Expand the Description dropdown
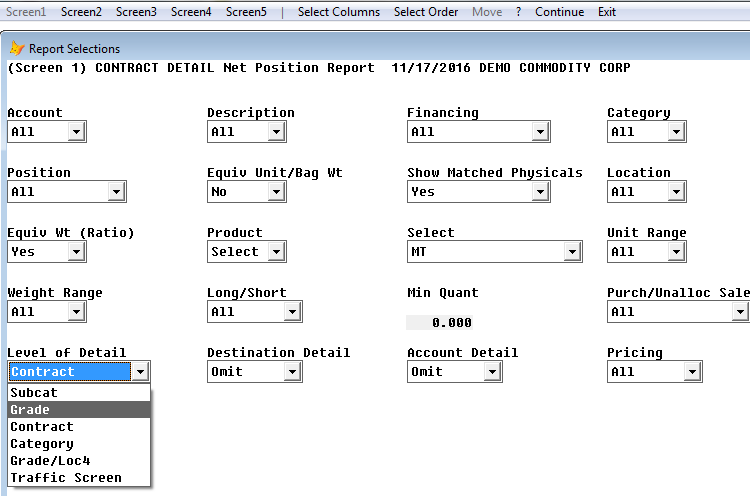 coord(276,132)
